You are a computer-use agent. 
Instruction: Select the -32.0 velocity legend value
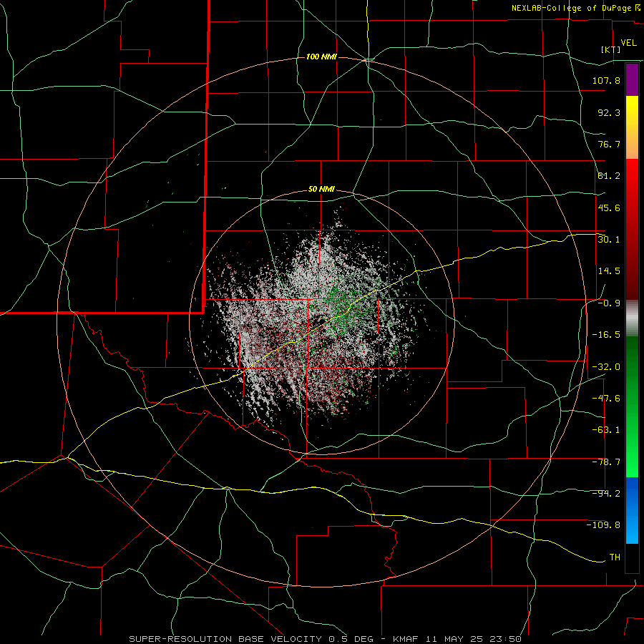(x=606, y=367)
